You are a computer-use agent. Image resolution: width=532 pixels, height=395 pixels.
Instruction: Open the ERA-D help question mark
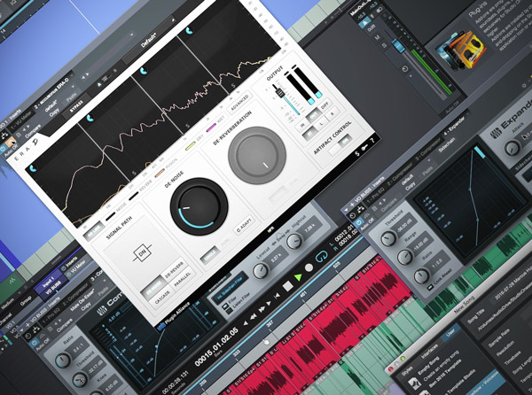pos(372,139)
